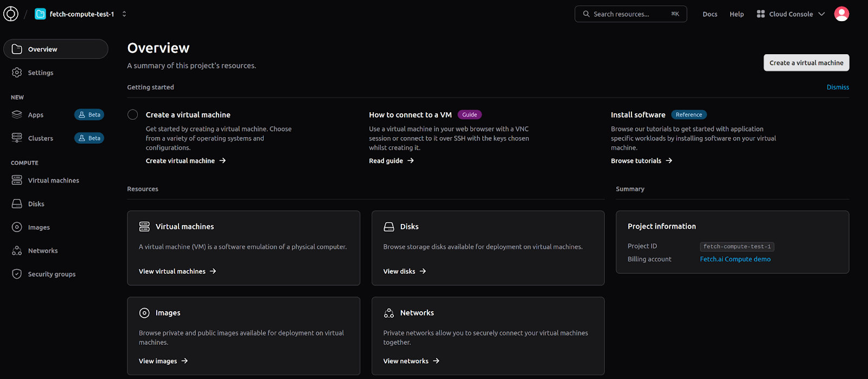Viewport: 868px width, 379px height.
Task: Click the Clusters sidebar icon
Action: (17, 138)
